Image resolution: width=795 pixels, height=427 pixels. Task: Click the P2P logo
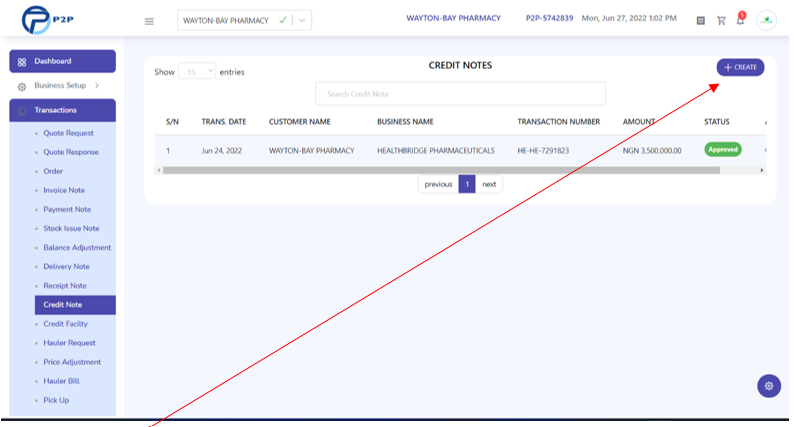pyautogui.click(x=48, y=20)
